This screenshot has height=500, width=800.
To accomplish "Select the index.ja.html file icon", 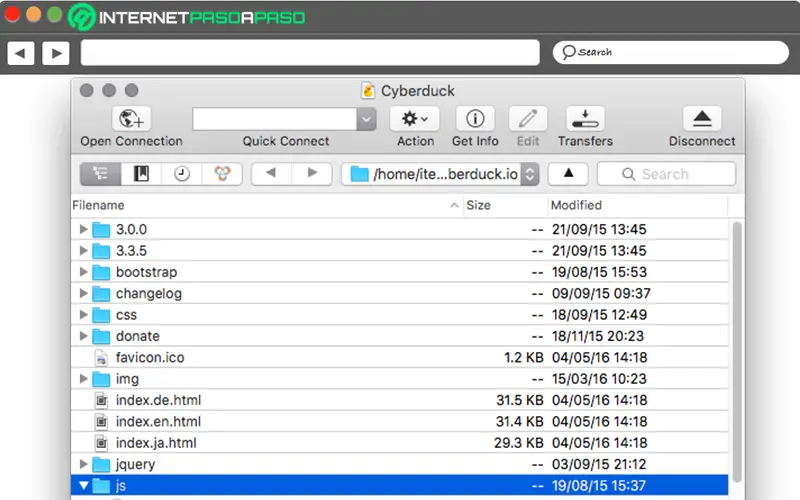I will [x=102, y=443].
